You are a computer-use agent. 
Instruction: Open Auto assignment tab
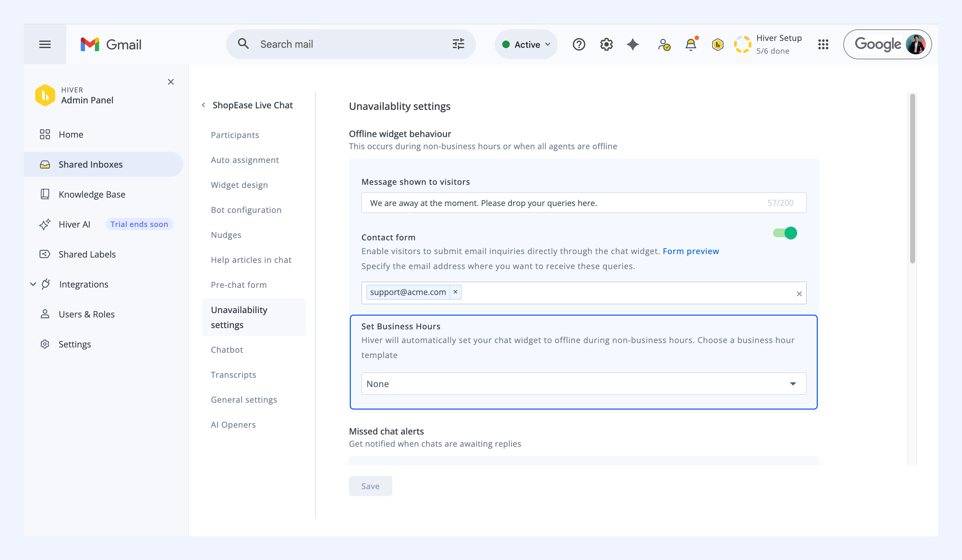(x=245, y=160)
